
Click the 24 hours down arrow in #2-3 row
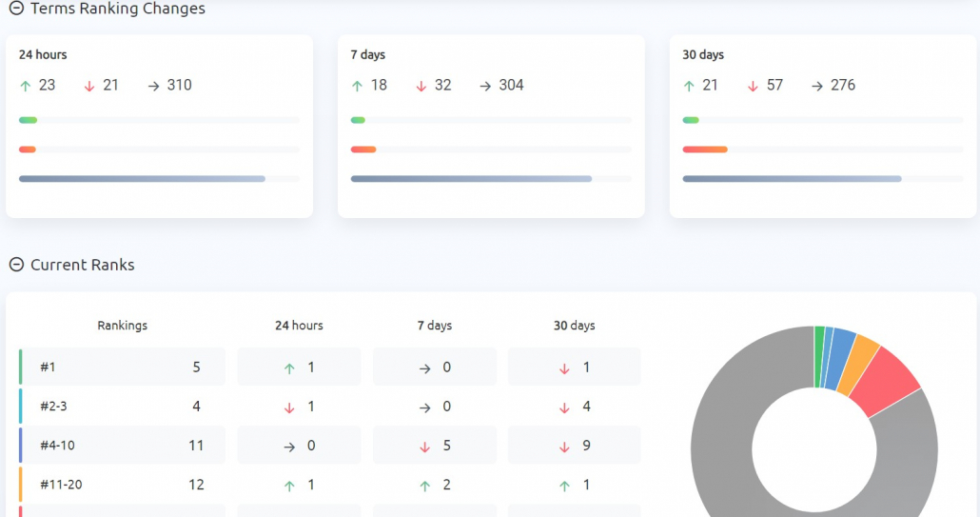[289, 408]
